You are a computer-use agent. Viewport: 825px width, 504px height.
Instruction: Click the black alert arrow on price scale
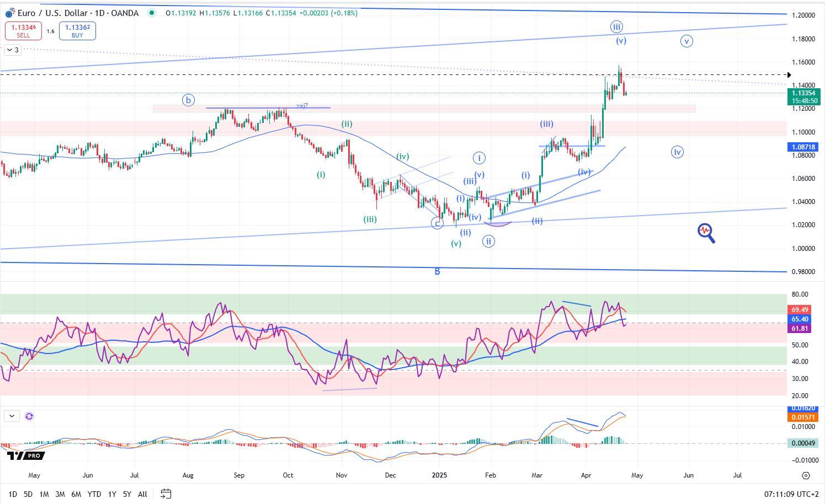point(789,75)
